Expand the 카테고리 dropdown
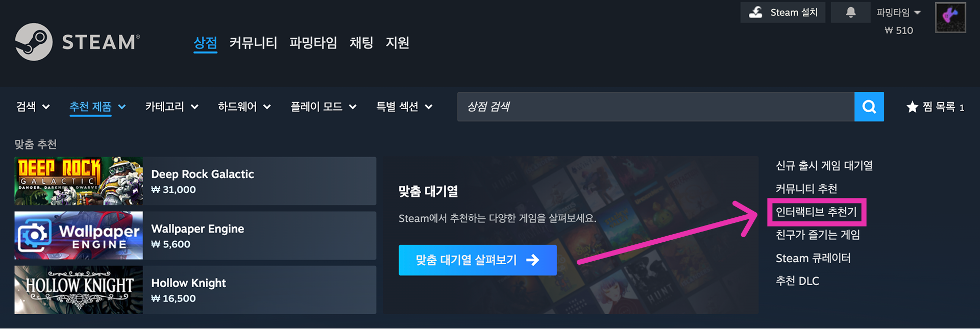The width and height of the screenshot is (980, 329). 171,107
